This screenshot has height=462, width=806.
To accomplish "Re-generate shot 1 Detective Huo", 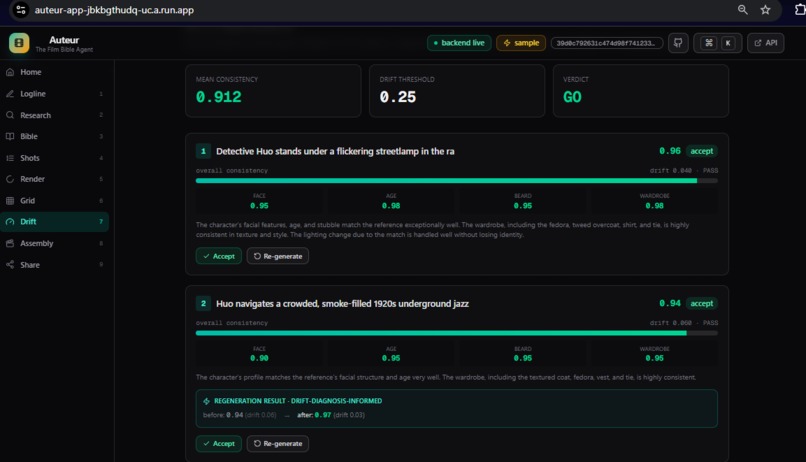I will [278, 256].
